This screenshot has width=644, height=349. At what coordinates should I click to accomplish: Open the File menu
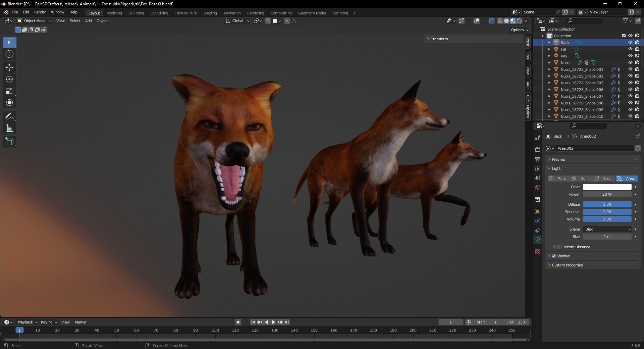[15, 12]
